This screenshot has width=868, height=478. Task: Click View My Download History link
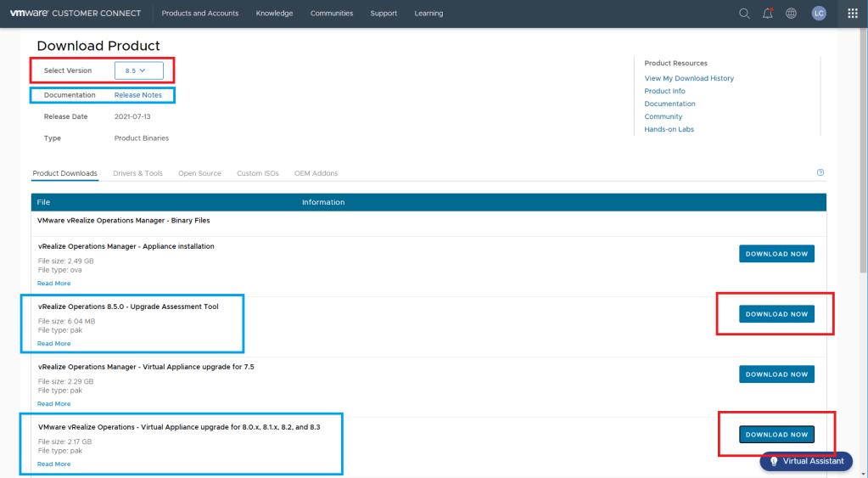pyautogui.click(x=689, y=78)
